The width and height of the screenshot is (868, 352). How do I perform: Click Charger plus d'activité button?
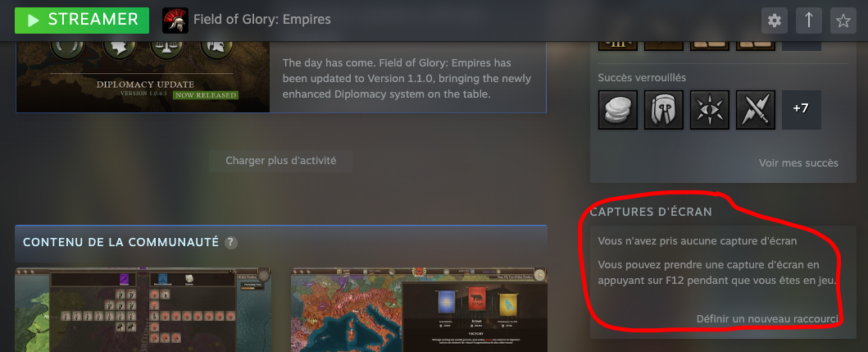click(x=280, y=161)
